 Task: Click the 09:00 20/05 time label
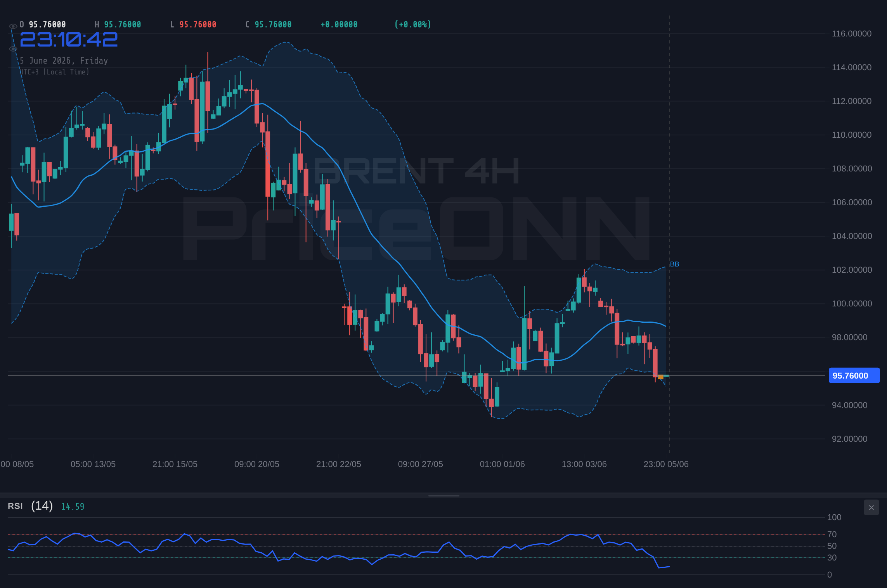click(x=257, y=464)
